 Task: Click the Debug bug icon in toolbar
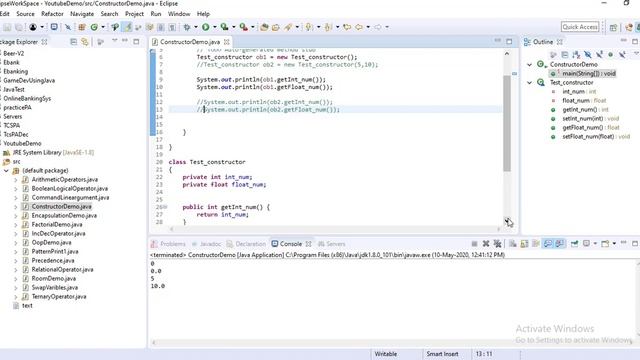[x=187, y=27]
